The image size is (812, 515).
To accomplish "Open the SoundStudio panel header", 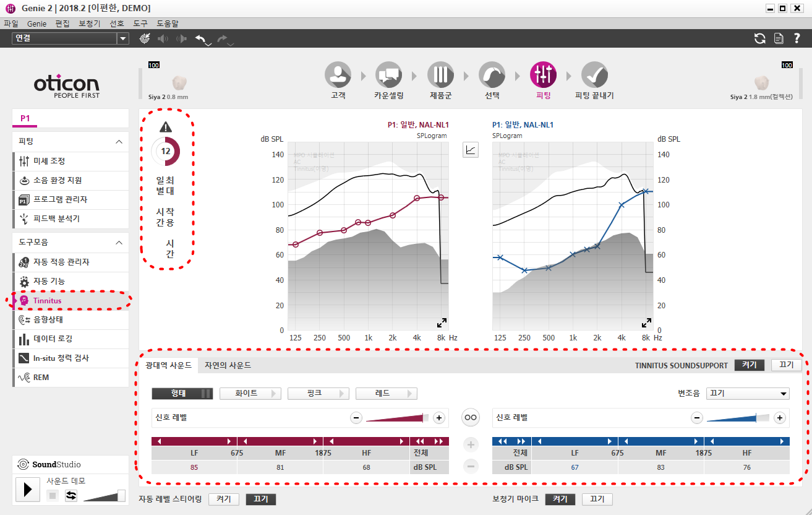I will [71, 464].
